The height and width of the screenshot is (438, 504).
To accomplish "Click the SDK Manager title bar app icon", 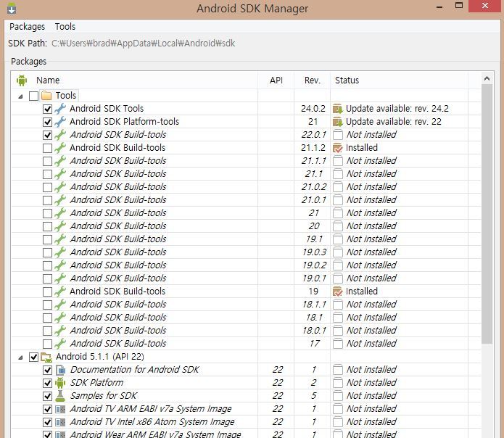I will tap(12, 8).
